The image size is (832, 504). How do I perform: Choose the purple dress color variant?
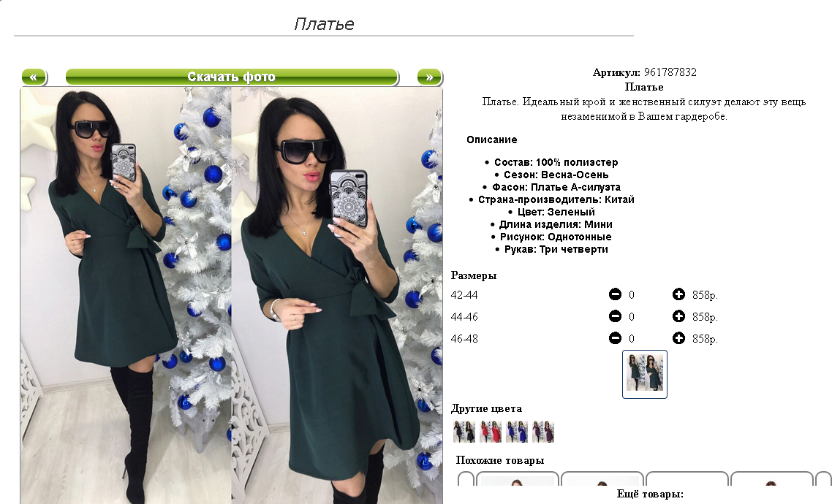[x=543, y=432]
